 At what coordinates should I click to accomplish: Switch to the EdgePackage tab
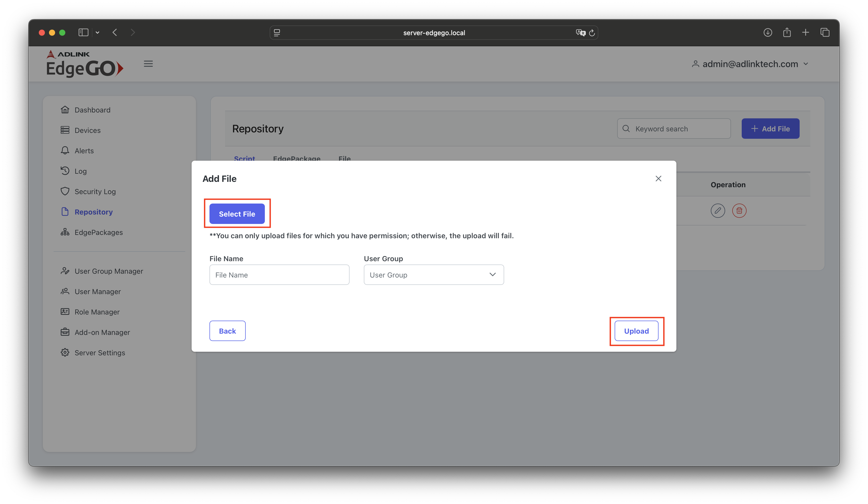click(296, 158)
